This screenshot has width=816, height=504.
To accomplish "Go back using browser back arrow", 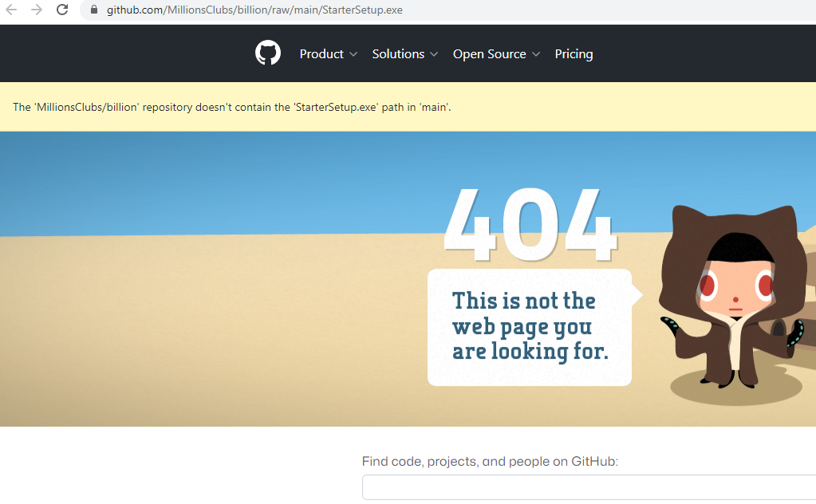I will coord(11,10).
